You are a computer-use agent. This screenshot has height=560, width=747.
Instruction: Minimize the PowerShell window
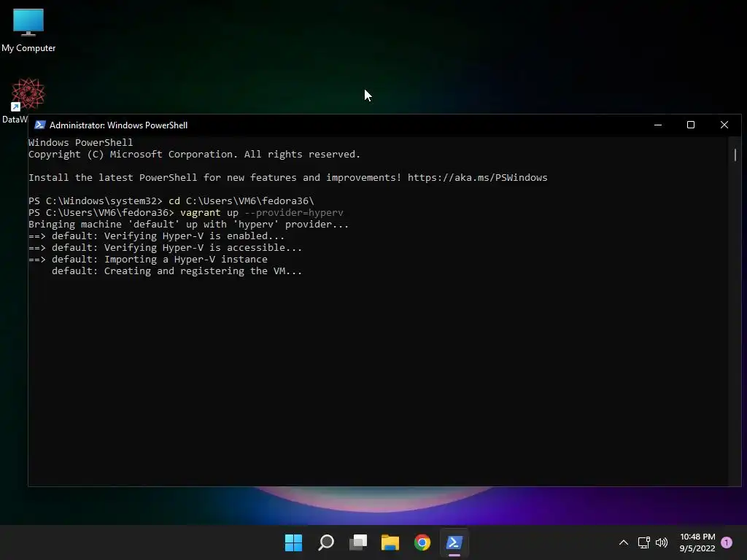point(658,125)
